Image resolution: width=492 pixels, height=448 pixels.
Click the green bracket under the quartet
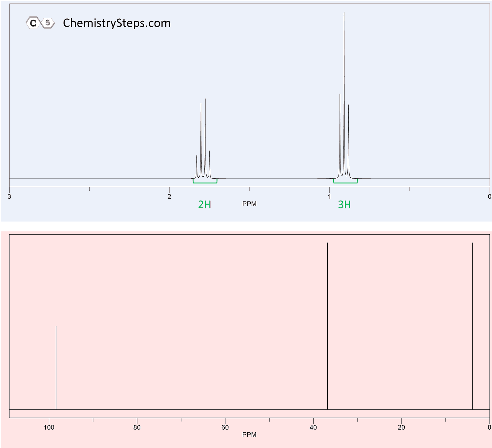(205, 182)
